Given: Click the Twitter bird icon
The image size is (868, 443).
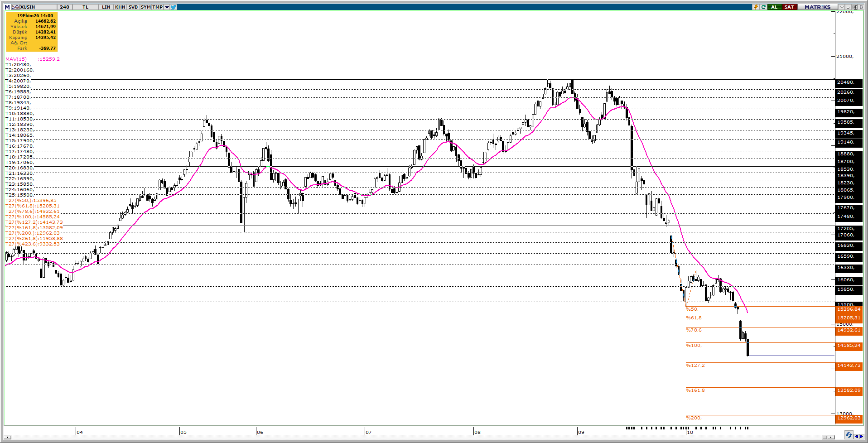Looking at the screenshot, I should tap(174, 7).
